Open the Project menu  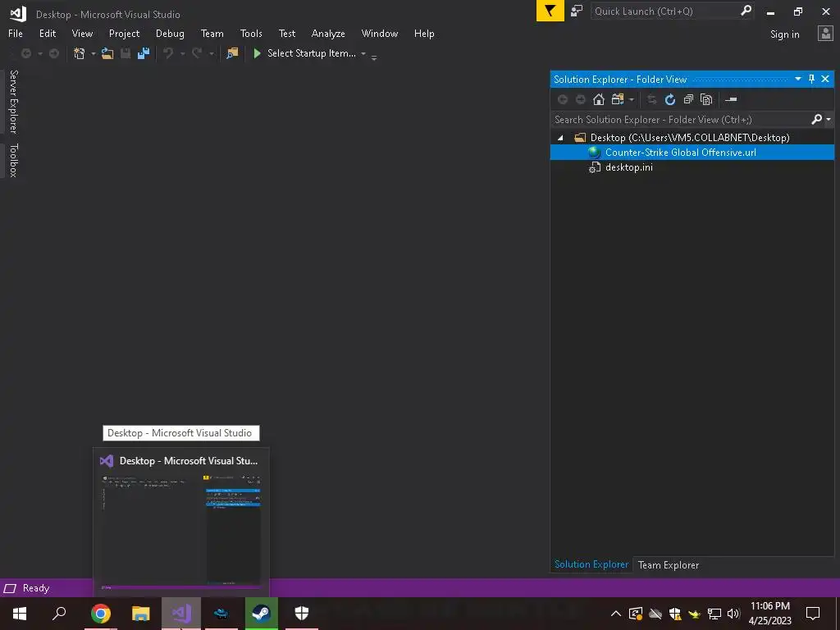point(125,33)
